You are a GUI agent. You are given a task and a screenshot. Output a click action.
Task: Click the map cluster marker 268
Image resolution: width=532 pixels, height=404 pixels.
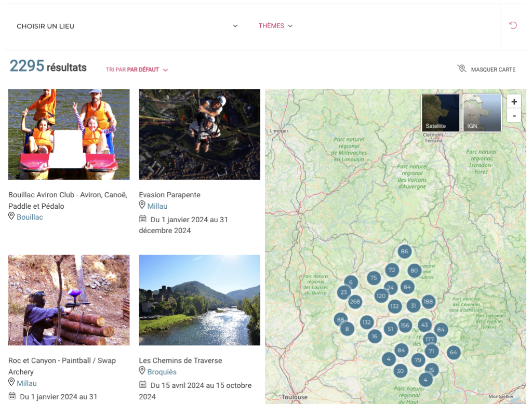coord(355,302)
